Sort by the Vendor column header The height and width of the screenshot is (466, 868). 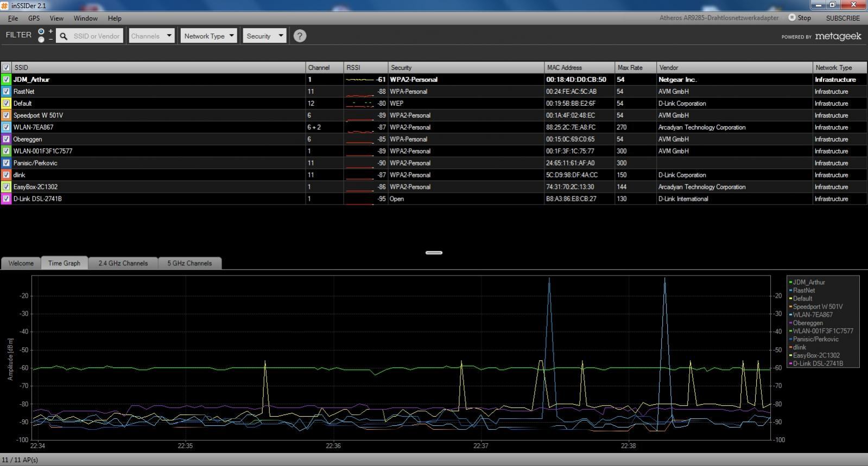pos(734,67)
